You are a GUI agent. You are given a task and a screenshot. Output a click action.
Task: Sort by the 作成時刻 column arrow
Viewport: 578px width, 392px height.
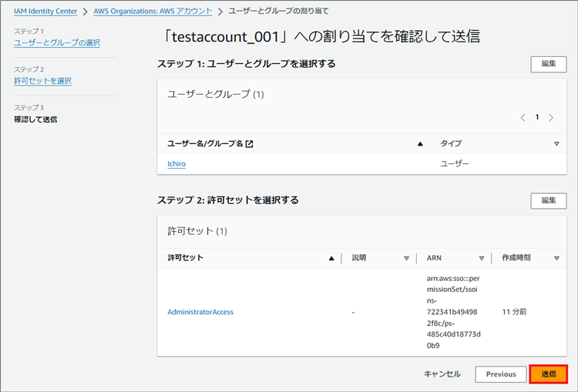click(556, 258)
